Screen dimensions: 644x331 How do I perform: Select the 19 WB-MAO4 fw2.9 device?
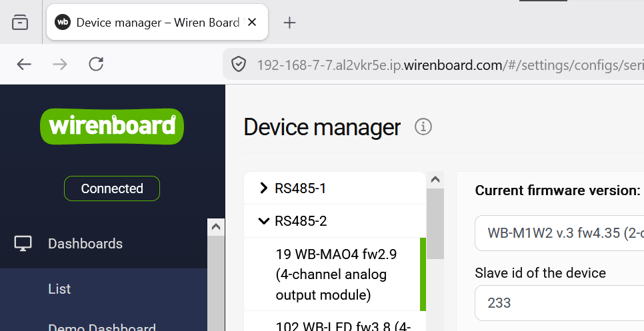(335, 274)
